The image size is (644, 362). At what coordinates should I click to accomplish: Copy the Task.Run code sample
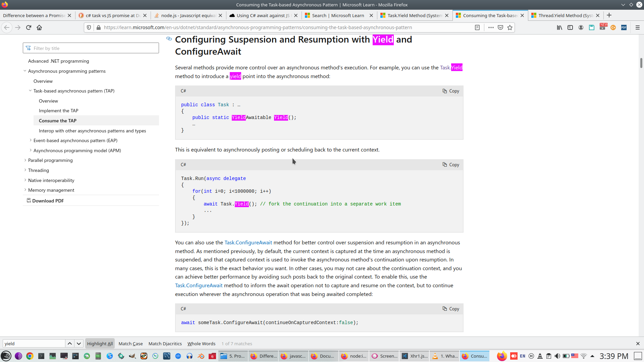click(x=451, y=165)
